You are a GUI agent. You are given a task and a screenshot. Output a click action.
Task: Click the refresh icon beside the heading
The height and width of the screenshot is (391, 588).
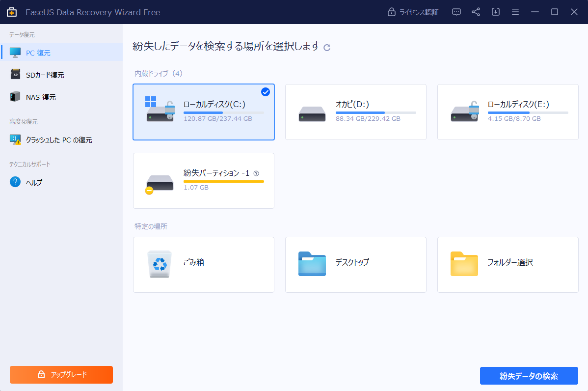point(327,47)
